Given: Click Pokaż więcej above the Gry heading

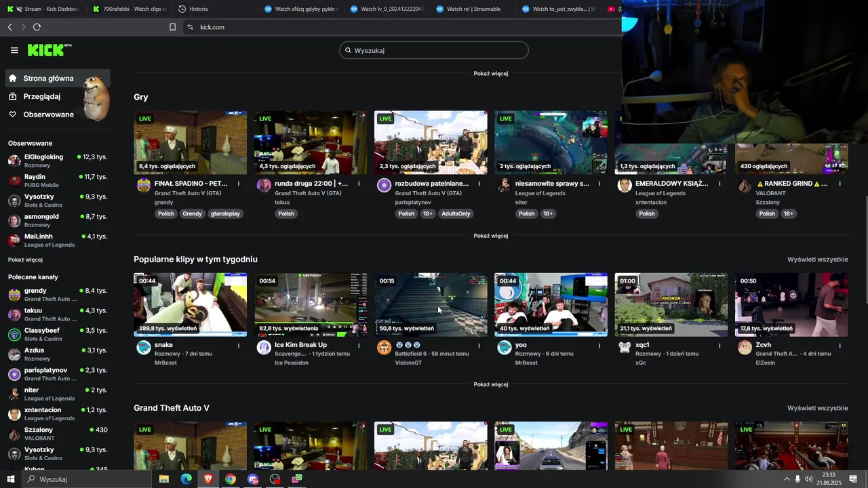Looking at the screenshot, I should point(491,73).
